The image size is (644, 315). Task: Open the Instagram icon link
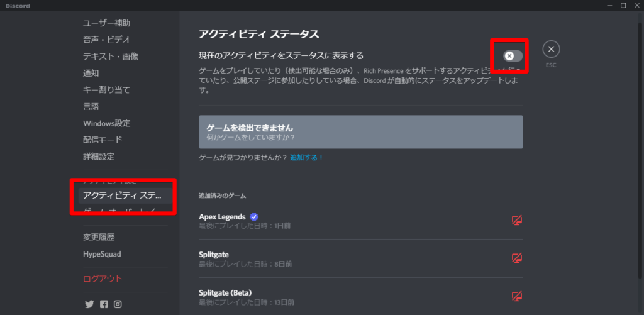coord(118,304)
